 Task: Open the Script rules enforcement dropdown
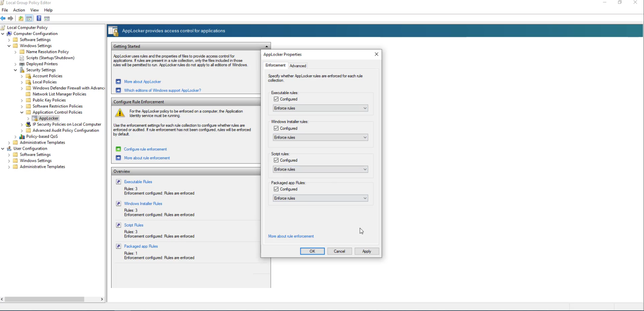point(320,169)
